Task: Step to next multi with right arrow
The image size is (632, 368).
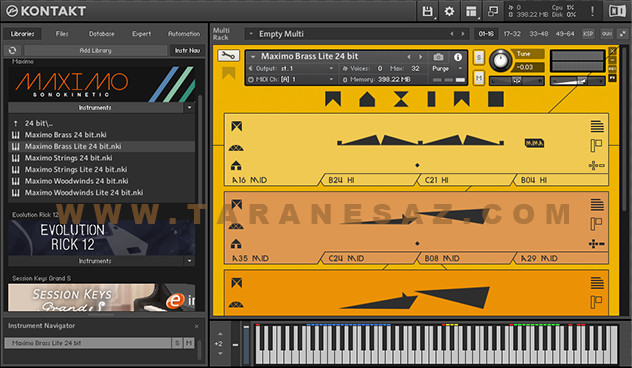Action: 463,34
